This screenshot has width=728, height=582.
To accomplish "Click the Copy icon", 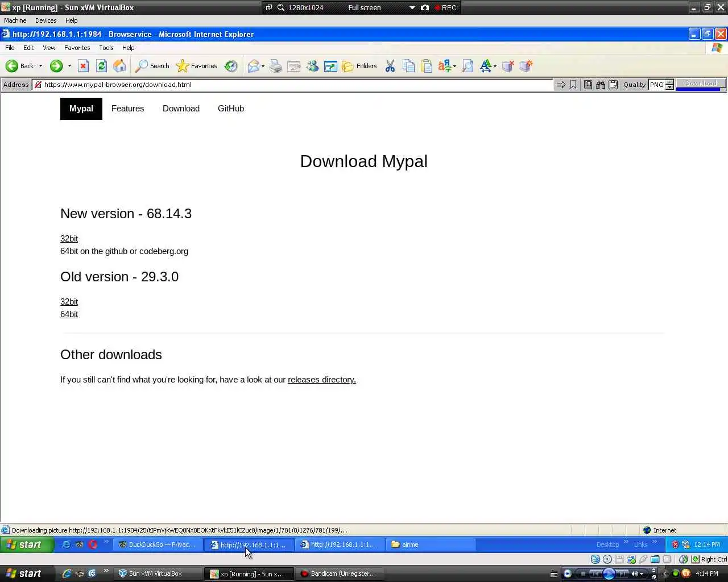I will tap(408, 66).
